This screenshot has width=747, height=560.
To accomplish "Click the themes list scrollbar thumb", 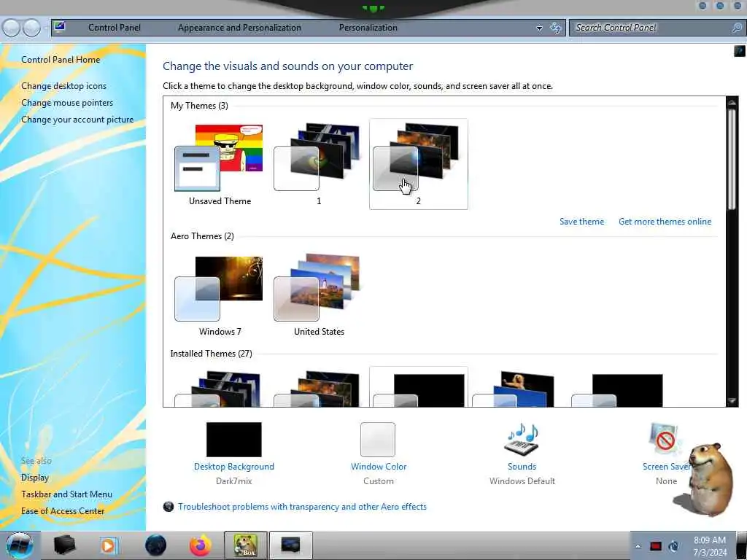I will [732, 159].
